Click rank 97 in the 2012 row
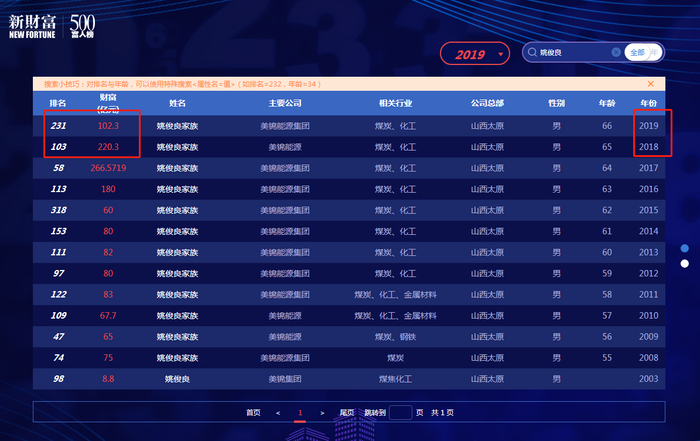 point(58,273)
